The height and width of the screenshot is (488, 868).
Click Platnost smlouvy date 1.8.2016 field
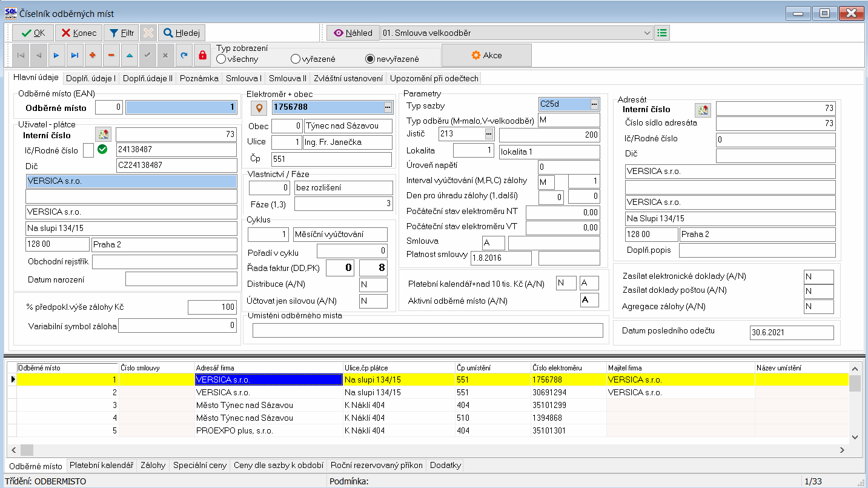click(x=501, y=258)
